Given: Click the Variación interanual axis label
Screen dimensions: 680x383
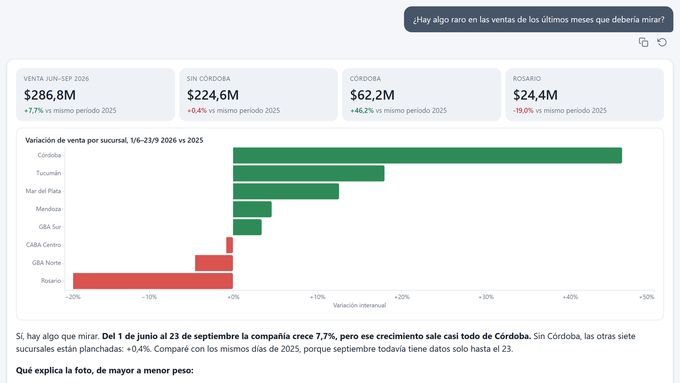Looking at the screenshot, I should 360,305.
